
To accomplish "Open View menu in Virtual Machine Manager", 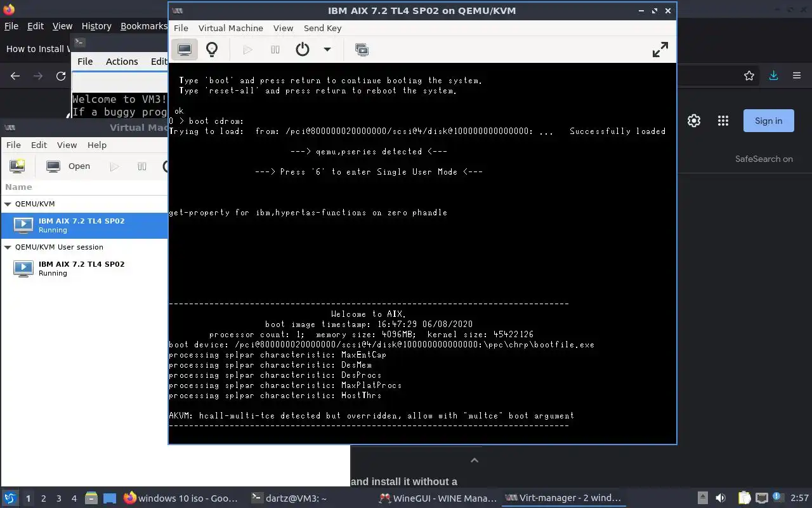I will point(67,145).
